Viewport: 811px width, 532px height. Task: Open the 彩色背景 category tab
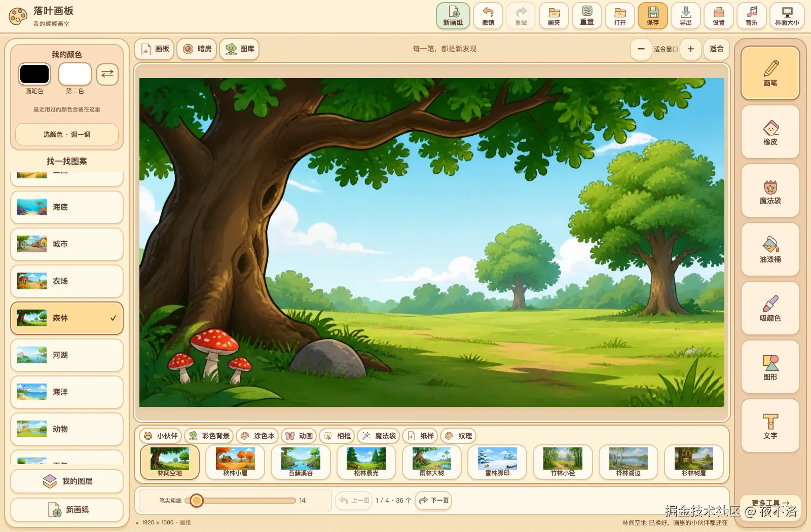pyautogui.click(x=209, y=436)
